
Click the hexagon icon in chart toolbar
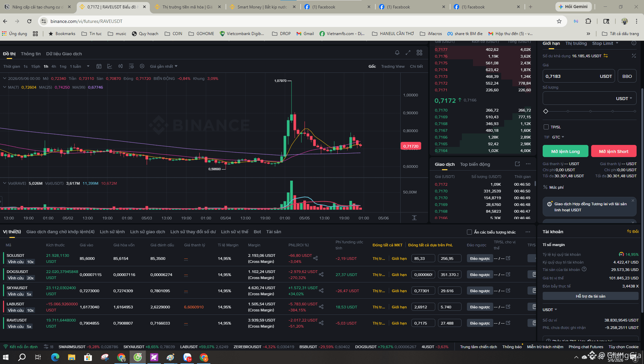(x=142, y=66)
